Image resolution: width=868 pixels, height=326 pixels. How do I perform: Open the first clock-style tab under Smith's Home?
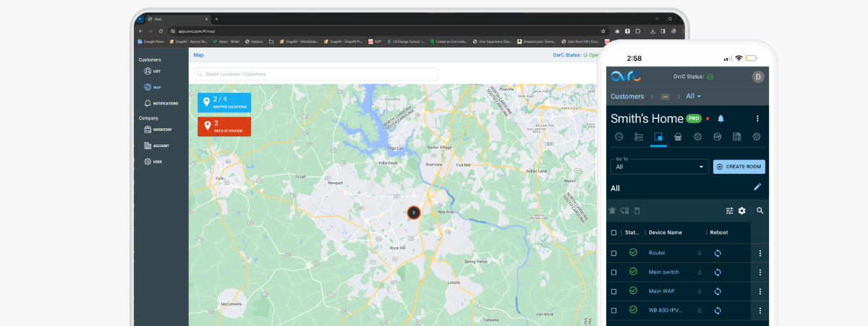tap(619, 136)
